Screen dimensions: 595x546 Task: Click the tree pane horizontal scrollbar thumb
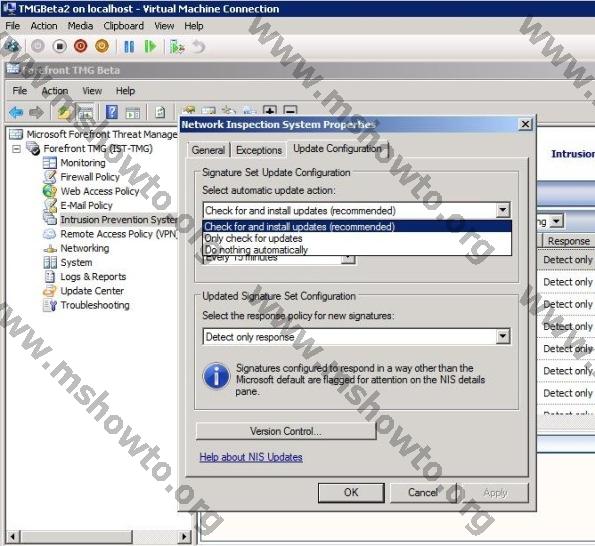[x=76, y=537]
